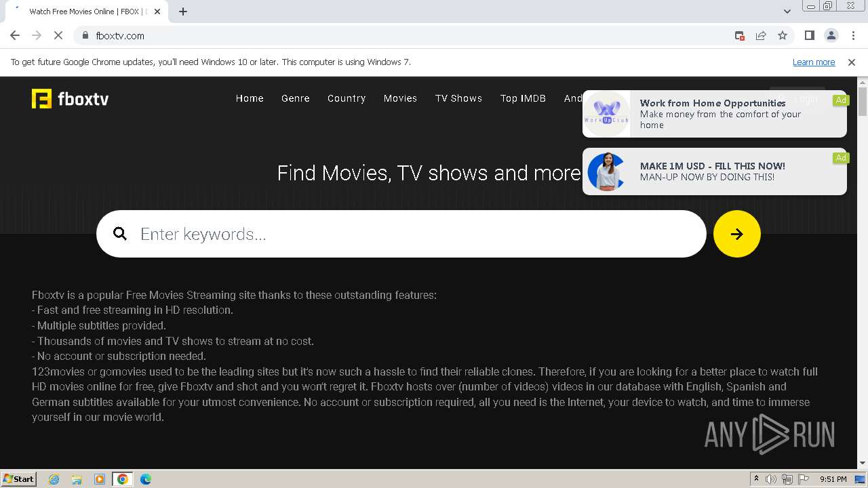Image resolution: width=868 pixels, height=488 pixels.
Task: Click the browser forward arrow
Action: pyautogui.click(x=37, y=35)
